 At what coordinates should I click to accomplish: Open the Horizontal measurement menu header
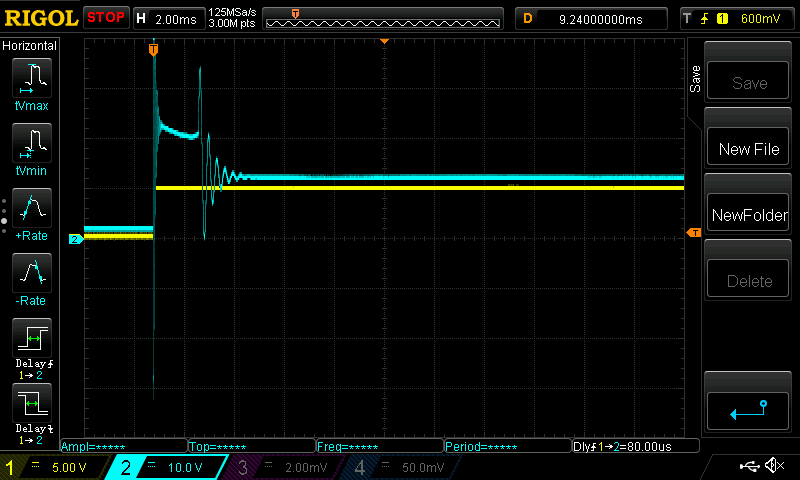pos(30,46)
